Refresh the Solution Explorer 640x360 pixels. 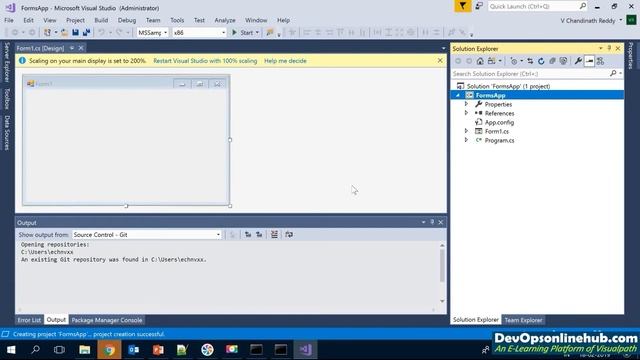[541, 61]
